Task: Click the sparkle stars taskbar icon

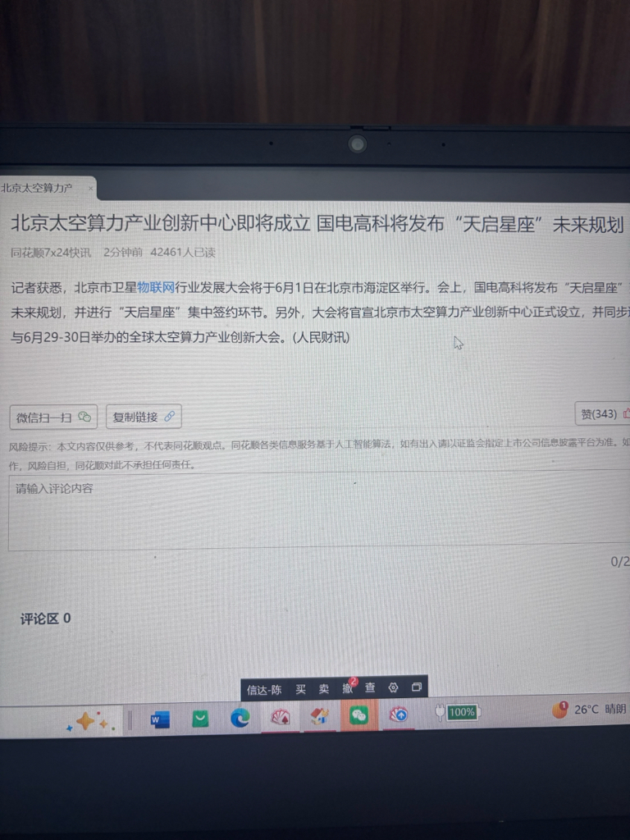Action: tap(90, 722)
